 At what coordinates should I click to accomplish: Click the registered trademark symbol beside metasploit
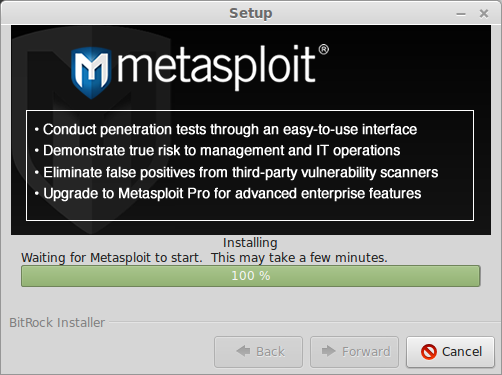click(x=323, y=50)
